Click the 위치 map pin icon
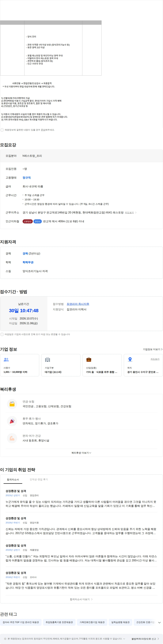The width and height of the screenshot is (163, 644). [x=130, y=359]
